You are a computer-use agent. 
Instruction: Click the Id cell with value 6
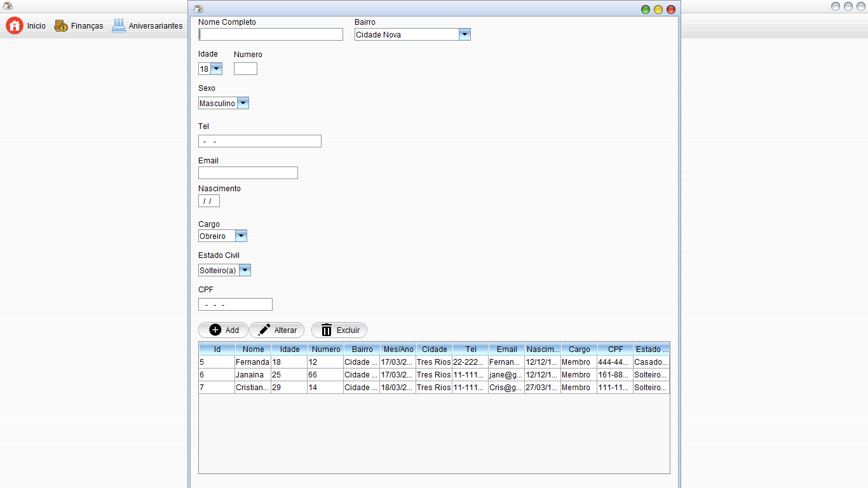[217, 375]
